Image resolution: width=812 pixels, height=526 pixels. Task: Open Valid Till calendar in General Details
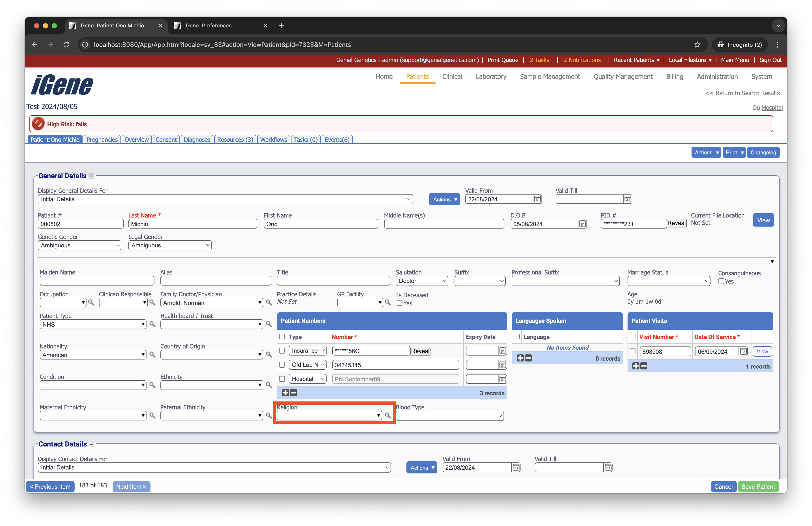627,199
